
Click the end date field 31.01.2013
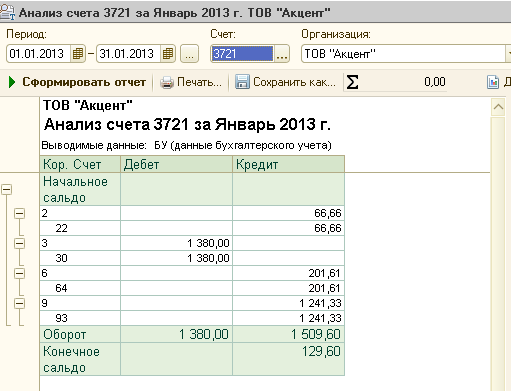(129, 54)
